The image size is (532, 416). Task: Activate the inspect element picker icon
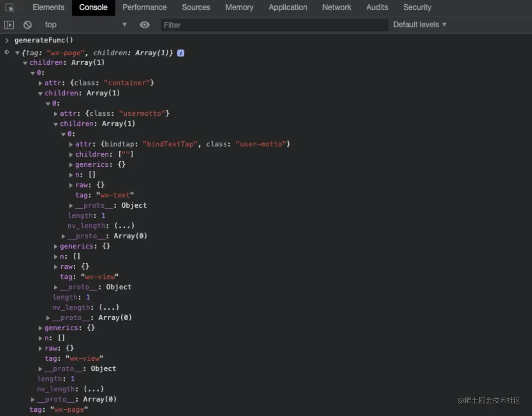10,7
